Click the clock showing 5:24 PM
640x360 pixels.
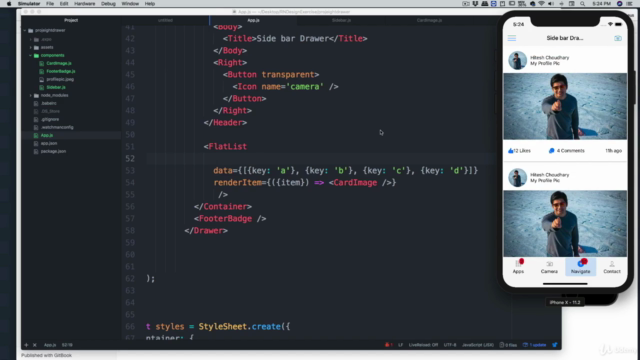(x=602, y=4)
